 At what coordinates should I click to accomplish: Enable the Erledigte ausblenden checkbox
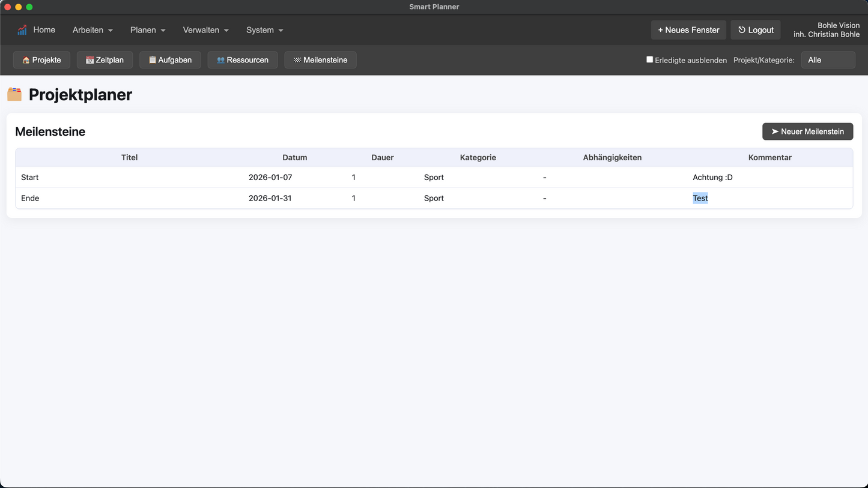click(649, 59)
